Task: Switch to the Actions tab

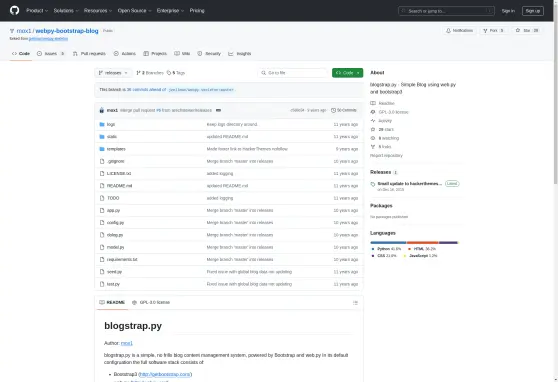Action: coord(125,54)
